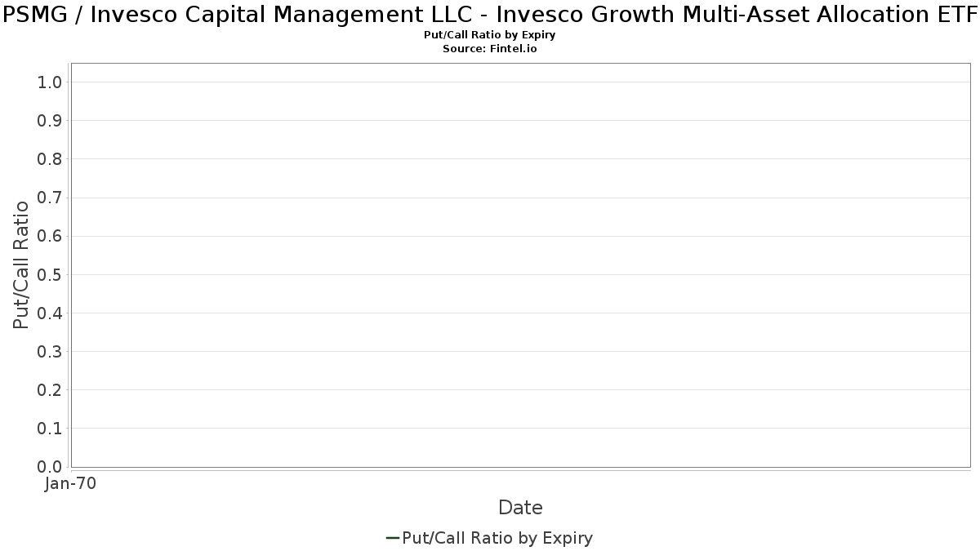Click the 0.5 y-axis tick label
Image resolution: width=980 pixels, height=551 pixels.
pyautogui.click(x=50, y=274)
